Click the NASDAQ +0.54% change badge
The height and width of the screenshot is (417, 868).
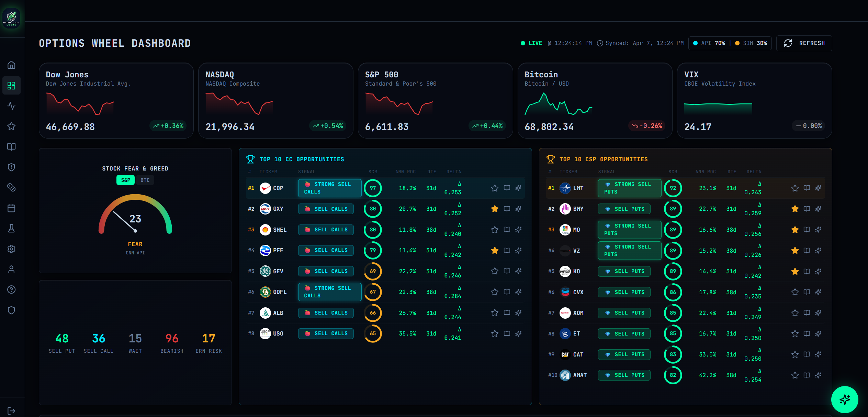pyautogui.click(x=328, y=126)
